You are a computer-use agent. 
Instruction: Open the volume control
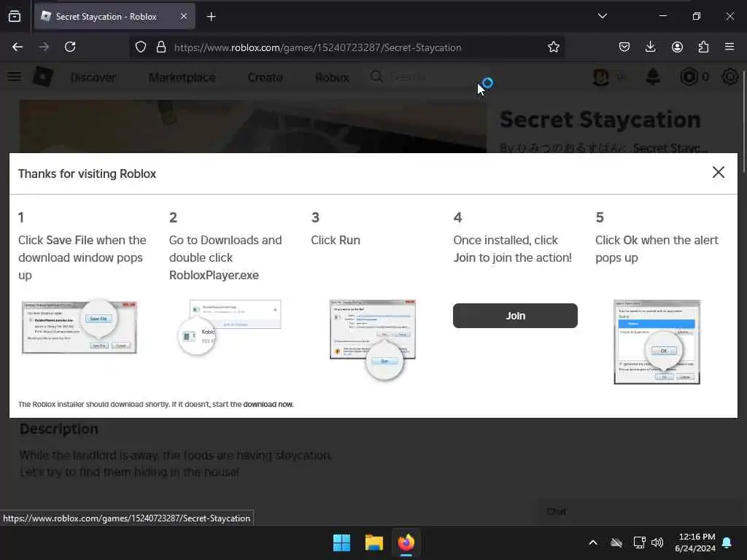pos(657,542)
